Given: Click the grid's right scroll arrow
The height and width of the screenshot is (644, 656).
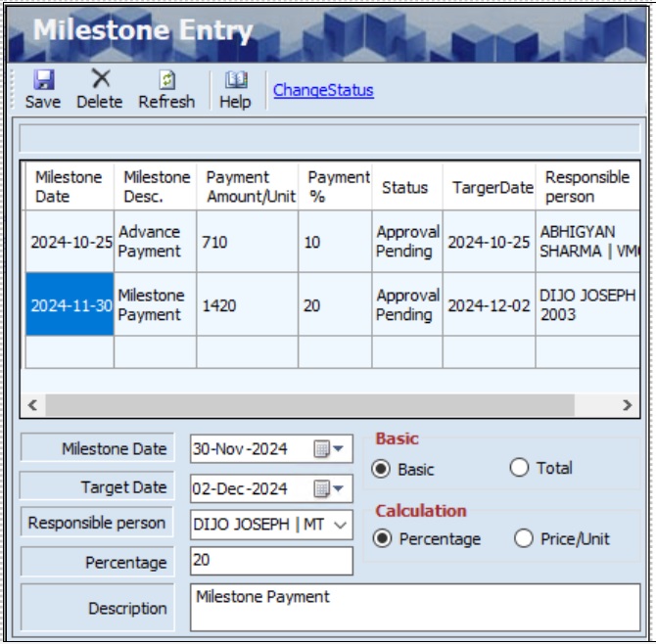Looking at the screenshot, I should coord(627,404).
